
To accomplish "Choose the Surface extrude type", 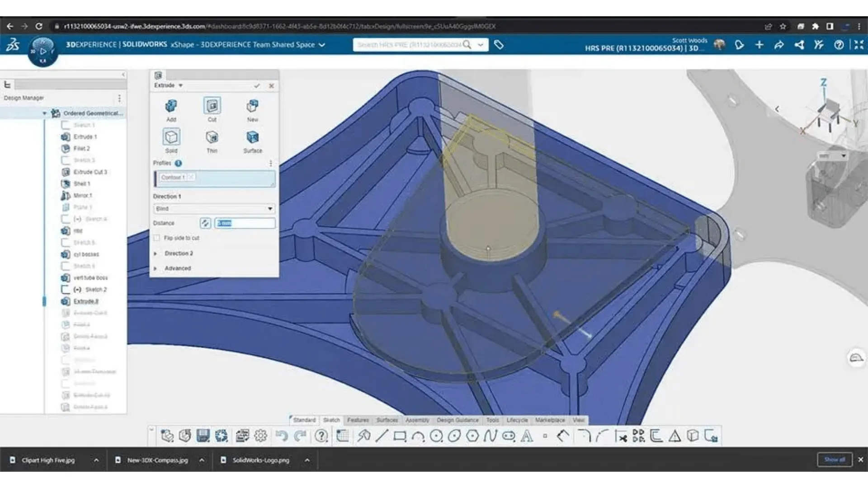I will 252,141.
